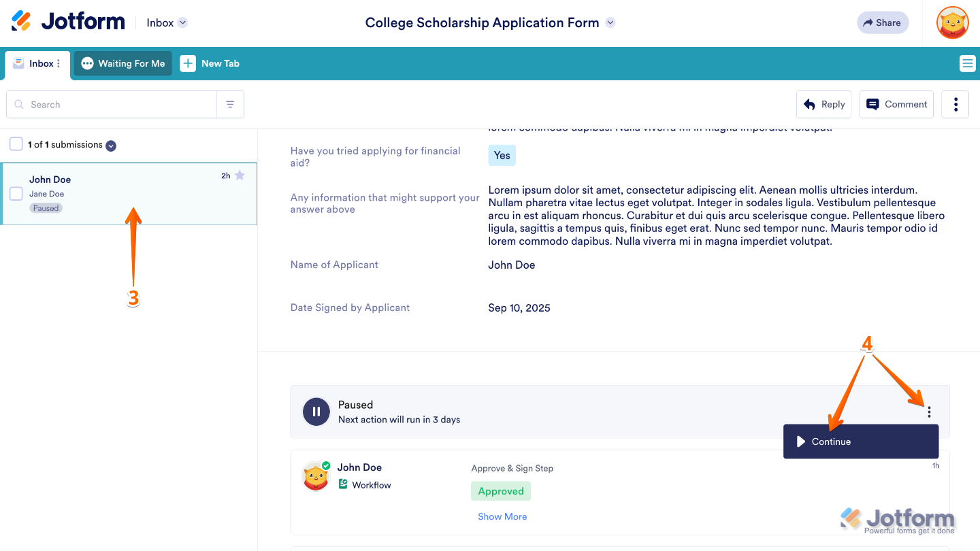Open the submissions count chevron dropdown
980x551 pixels.
tap(110, 145)
